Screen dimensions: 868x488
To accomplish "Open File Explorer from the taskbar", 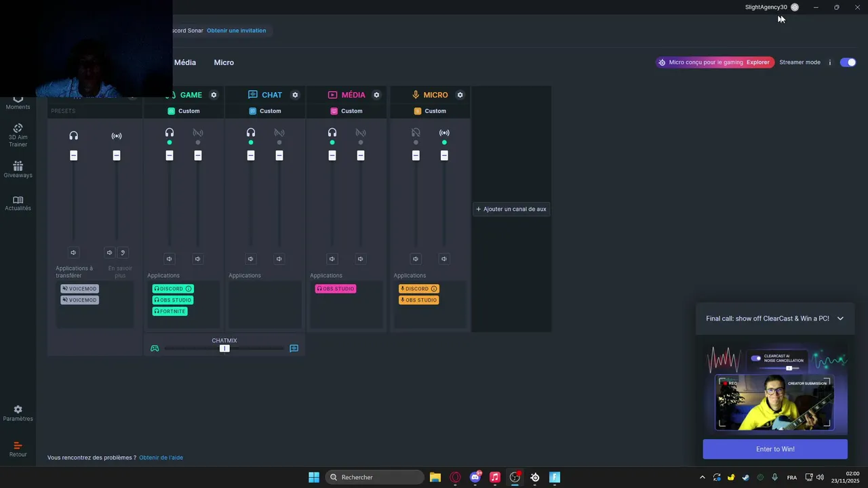I will click(x=435, y=477).
